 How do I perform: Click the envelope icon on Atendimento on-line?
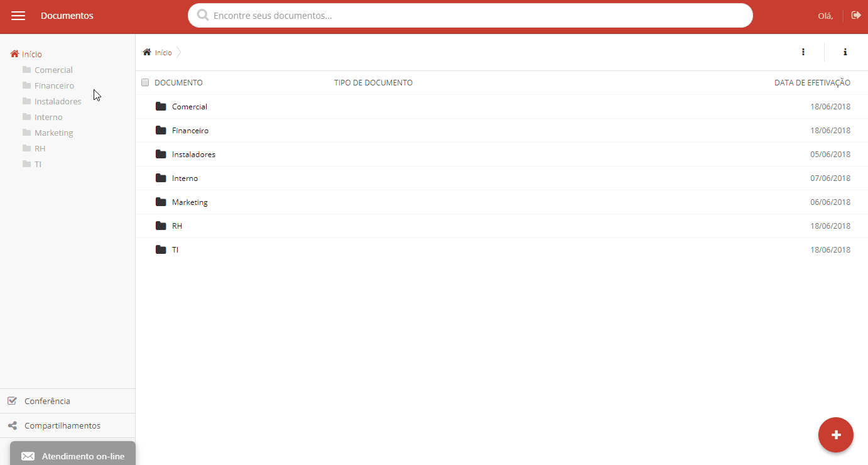coord(28,456)
